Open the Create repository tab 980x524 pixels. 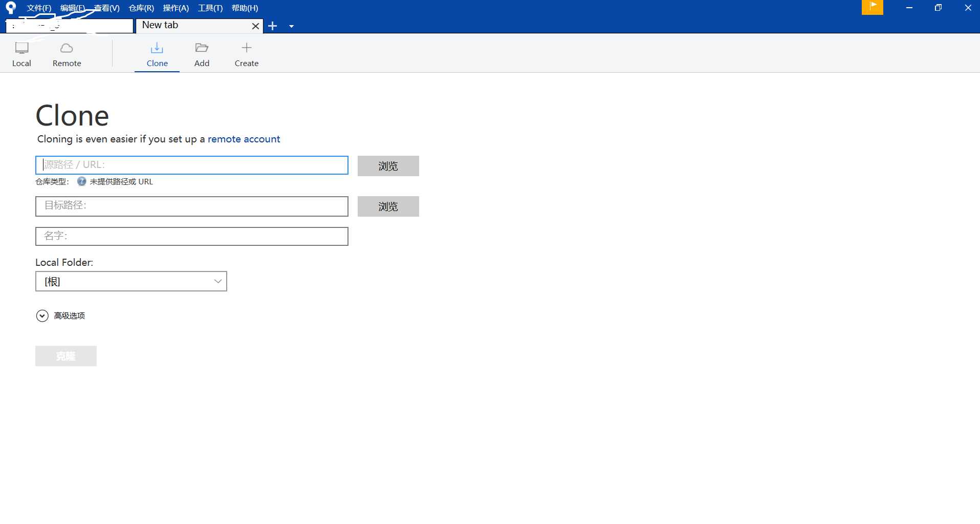pos(246,54)
